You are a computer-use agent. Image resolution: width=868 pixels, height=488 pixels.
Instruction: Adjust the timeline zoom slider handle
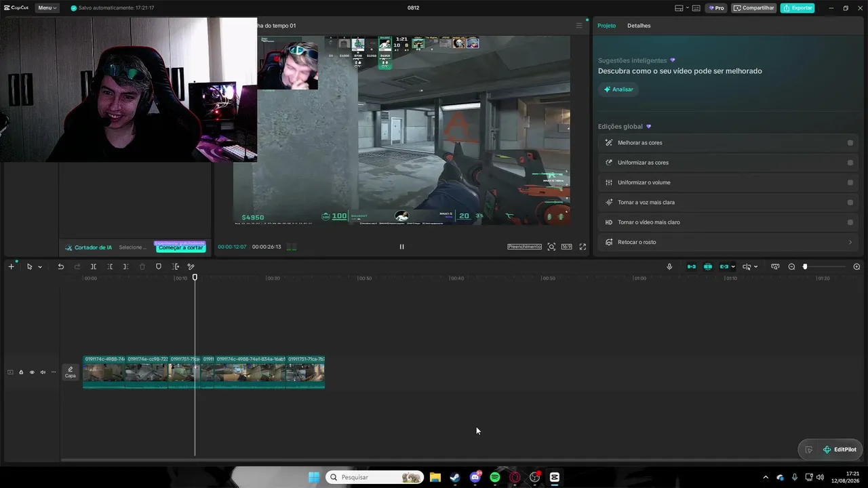click(x=805, y=266)
